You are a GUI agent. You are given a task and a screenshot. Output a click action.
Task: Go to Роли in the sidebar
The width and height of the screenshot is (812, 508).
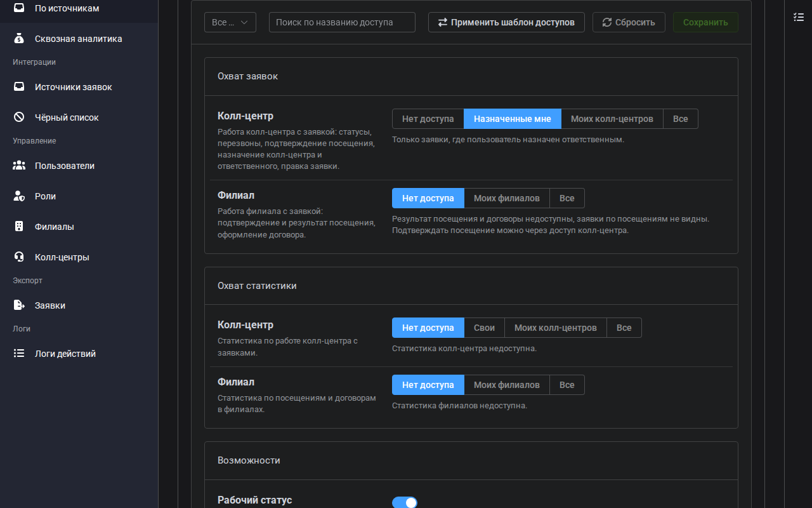pos(79,196)
